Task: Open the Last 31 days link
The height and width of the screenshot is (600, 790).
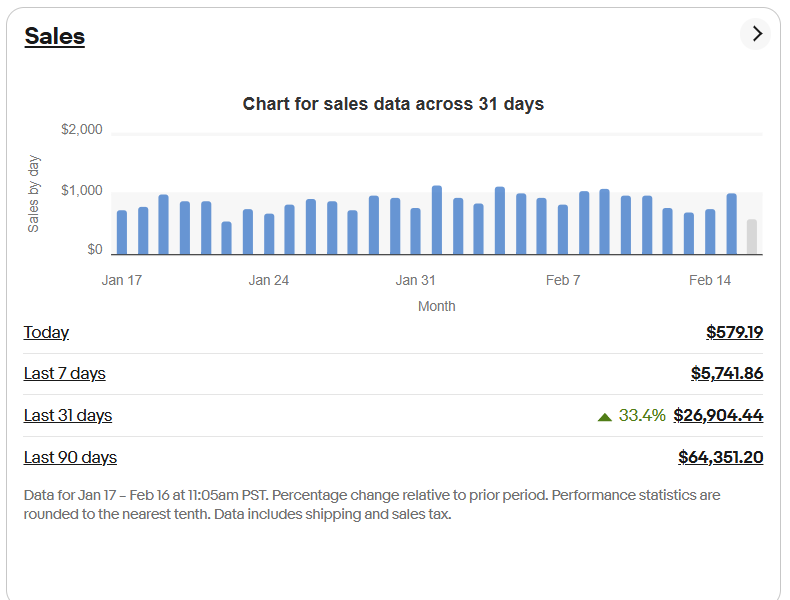Action: [68, 416]
